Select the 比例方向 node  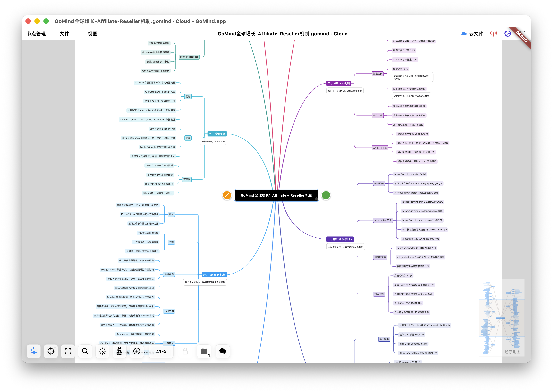click(x=169, y=311)
